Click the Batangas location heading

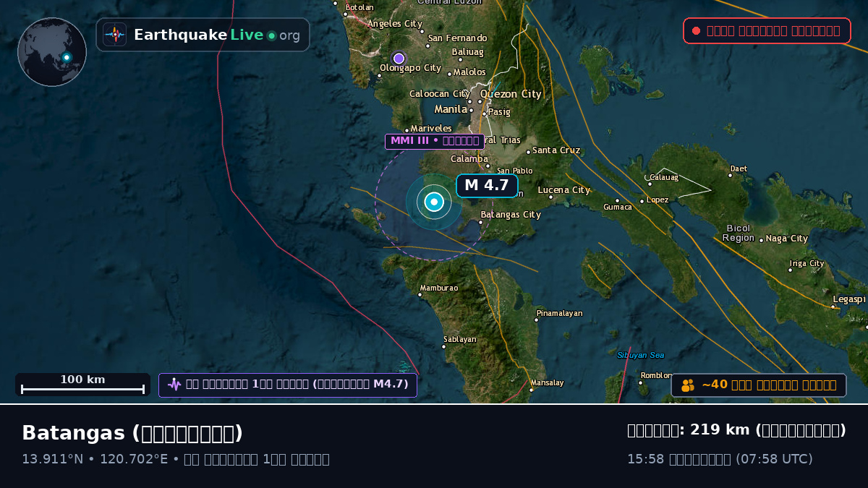click(x=132, y=433)
